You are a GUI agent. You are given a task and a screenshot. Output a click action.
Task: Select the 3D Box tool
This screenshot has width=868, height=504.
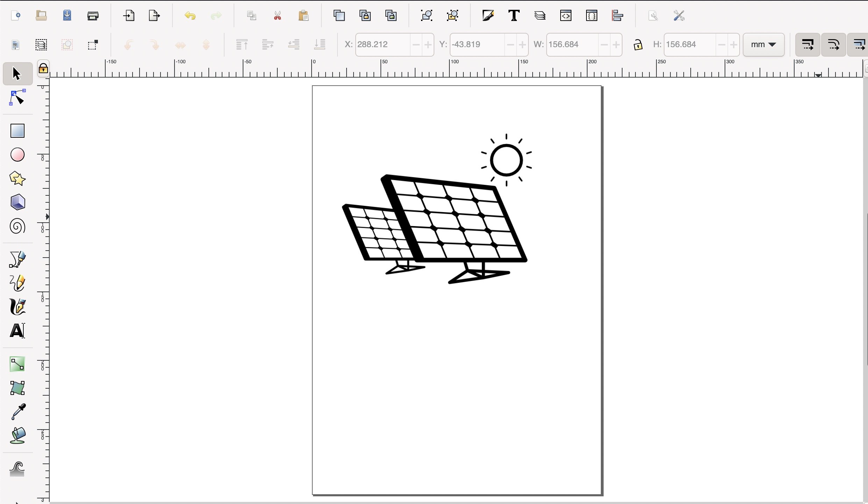[x=17, y=202]
